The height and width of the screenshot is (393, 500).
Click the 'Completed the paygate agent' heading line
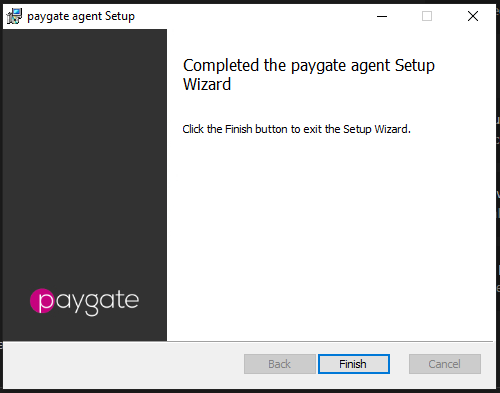309,65
